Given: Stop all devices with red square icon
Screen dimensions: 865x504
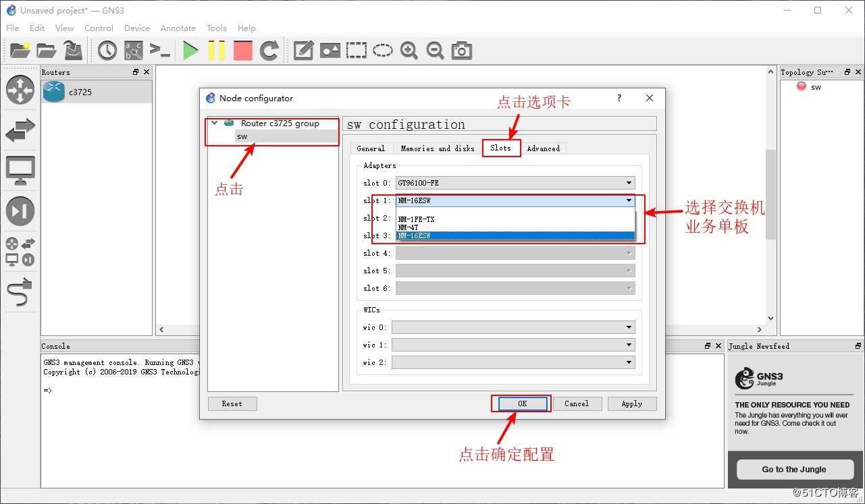Looking at the screenshot, I should (x=242, y=50).
